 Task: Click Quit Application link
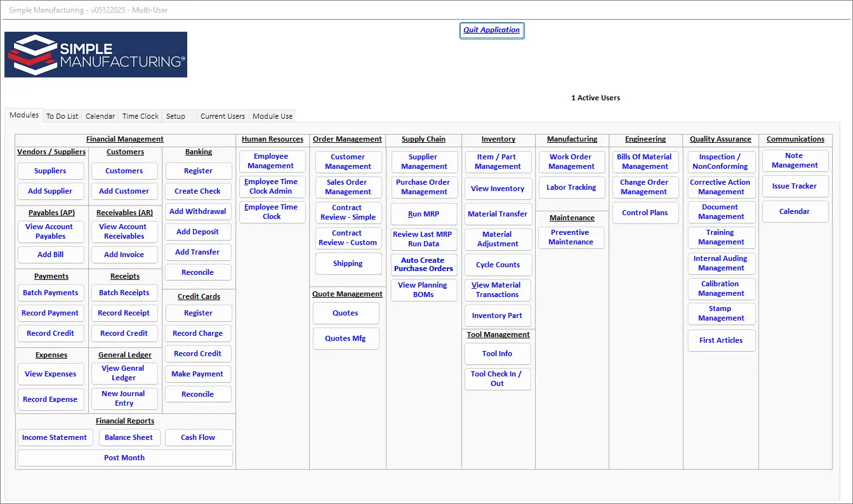pyautogui.click(x=492, y=30)
